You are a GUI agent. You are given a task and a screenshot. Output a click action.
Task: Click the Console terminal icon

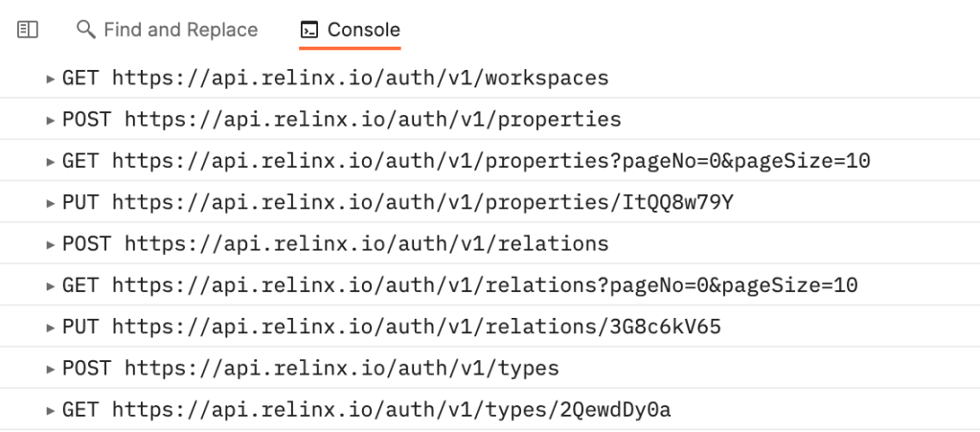click(x=309, y=30)
